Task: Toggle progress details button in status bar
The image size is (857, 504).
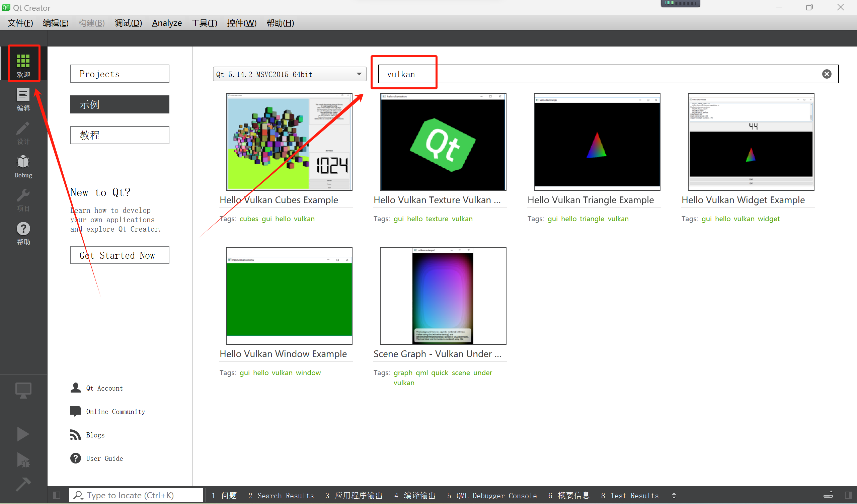Action: pyautogui.click(x=828, y=495)
